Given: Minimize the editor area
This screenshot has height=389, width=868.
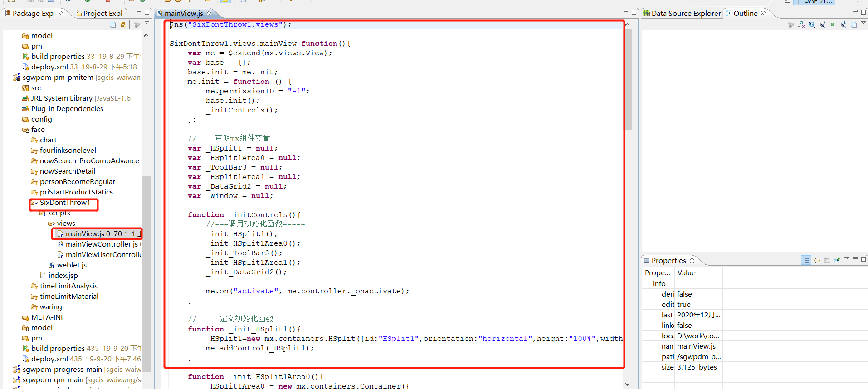Looking at the screenshot, I should (626, 11).
